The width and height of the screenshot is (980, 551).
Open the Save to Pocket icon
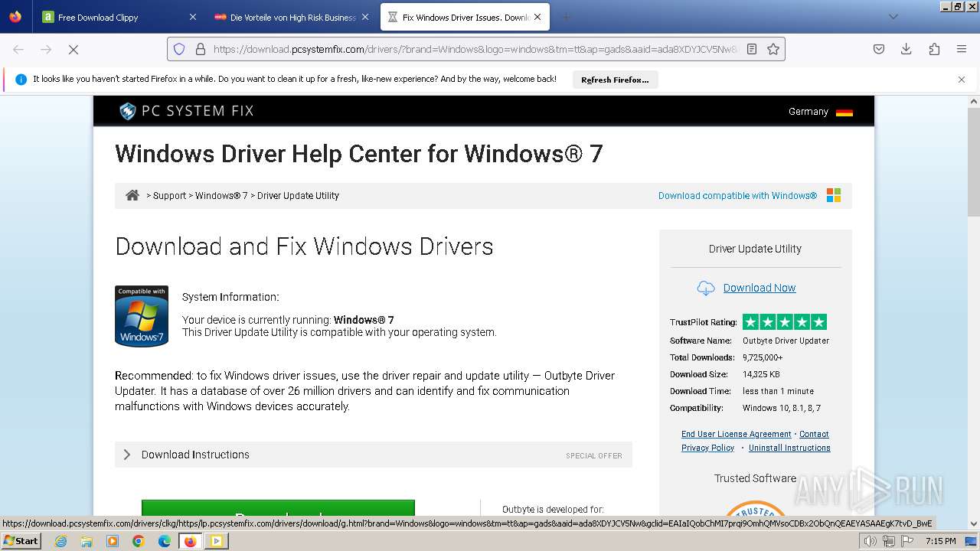click(879, 49)
